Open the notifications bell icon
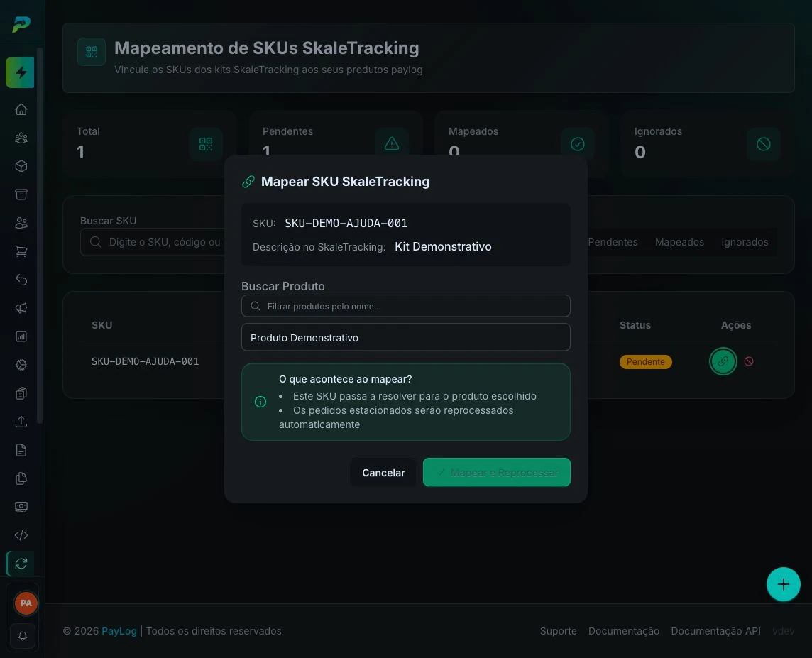 pos(23,636)
